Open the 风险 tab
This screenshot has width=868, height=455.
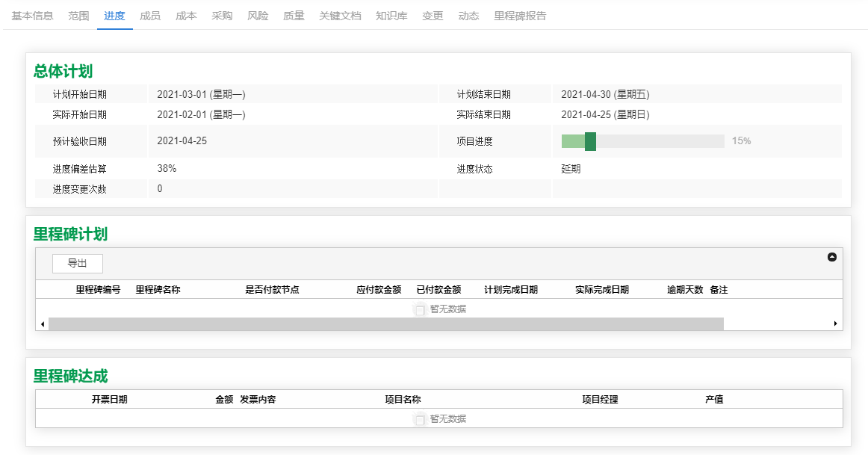coord(258,16)
